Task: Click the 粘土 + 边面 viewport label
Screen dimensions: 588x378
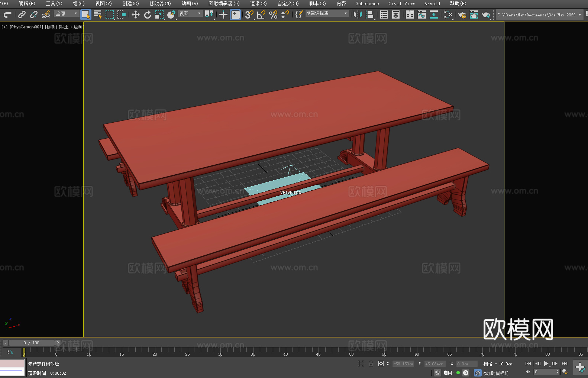Action: click(71, 27)
